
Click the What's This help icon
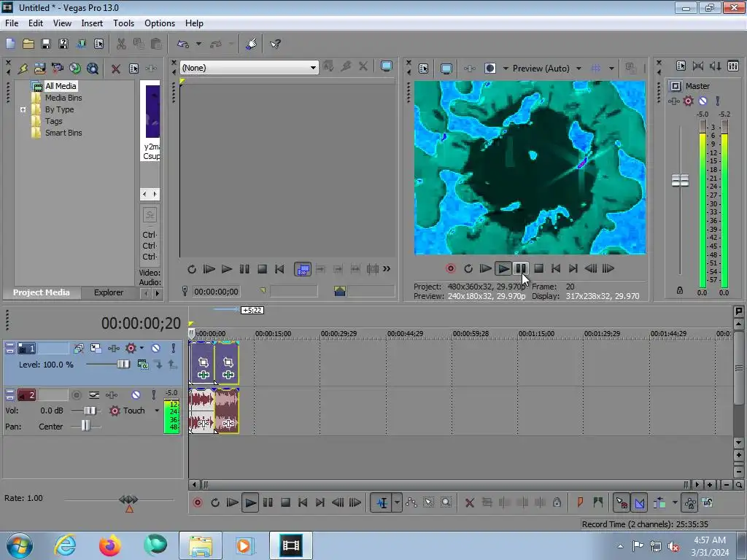(x=275, y=44)
